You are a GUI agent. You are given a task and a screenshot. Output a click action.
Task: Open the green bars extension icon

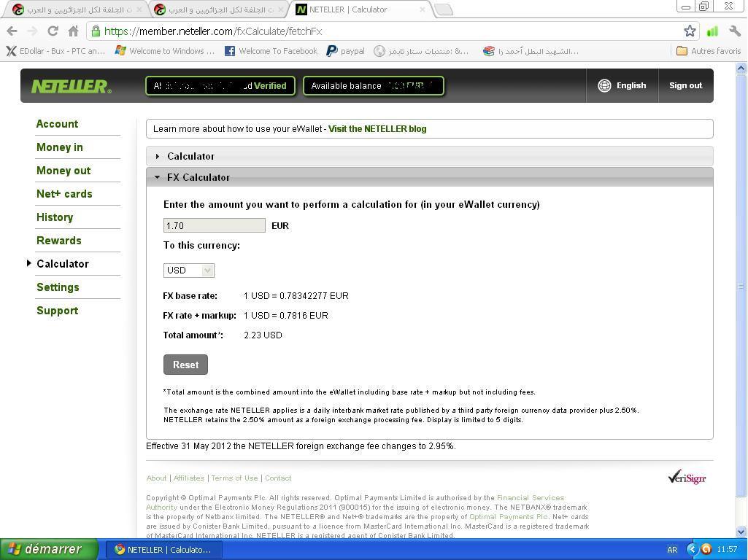pos(712,31)
